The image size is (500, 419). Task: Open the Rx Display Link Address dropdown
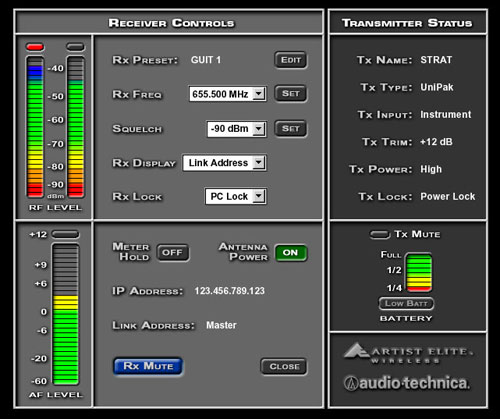point(224,163)
